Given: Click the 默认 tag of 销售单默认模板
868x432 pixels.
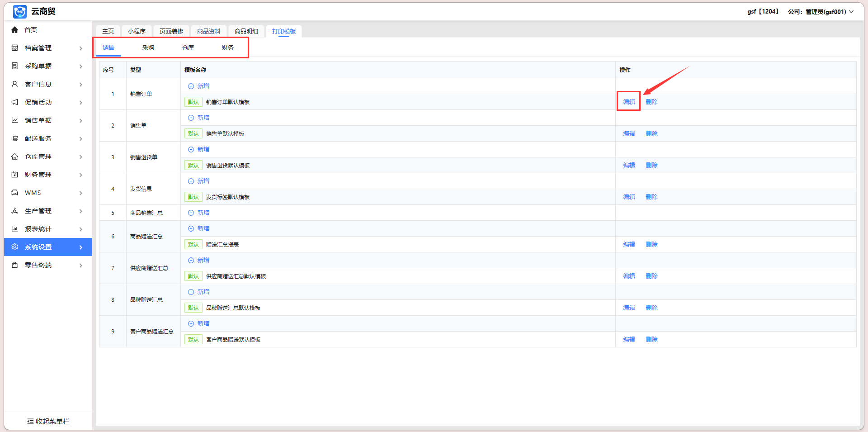Looking at the screenshot, I should (193, 133).
